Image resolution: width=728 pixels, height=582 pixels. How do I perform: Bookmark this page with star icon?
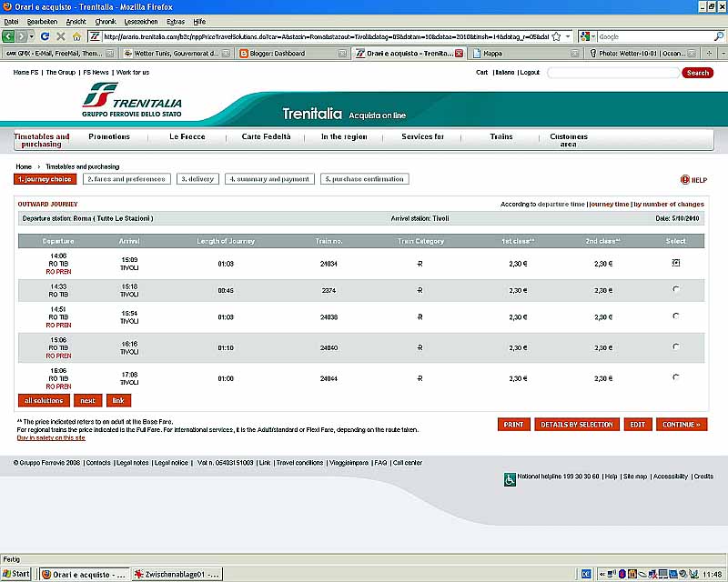tap(556, 36)
